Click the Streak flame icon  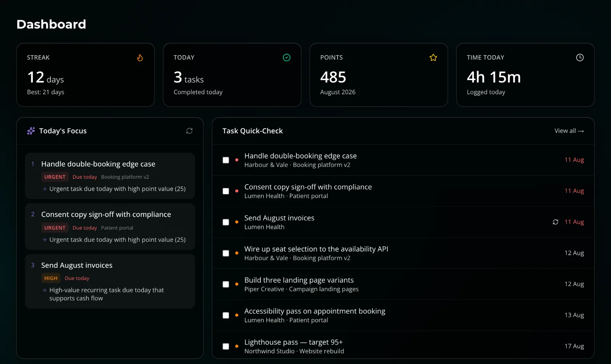click(140, 58)
